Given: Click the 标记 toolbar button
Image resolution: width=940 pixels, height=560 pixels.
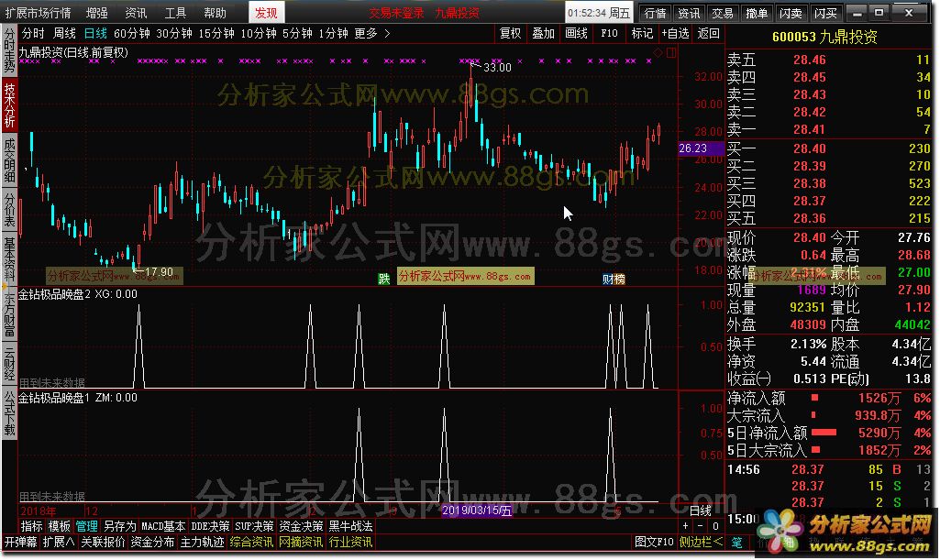Looking at the screenshot, I should (642, 34).
